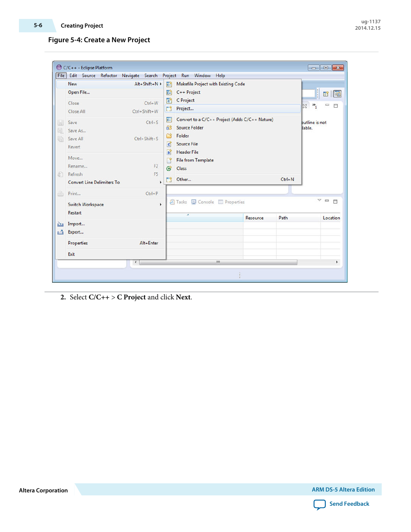This screenshot has height=532, width=411.
Task: Click the generic Project... wizard icon
Action: tap(169, 109)
